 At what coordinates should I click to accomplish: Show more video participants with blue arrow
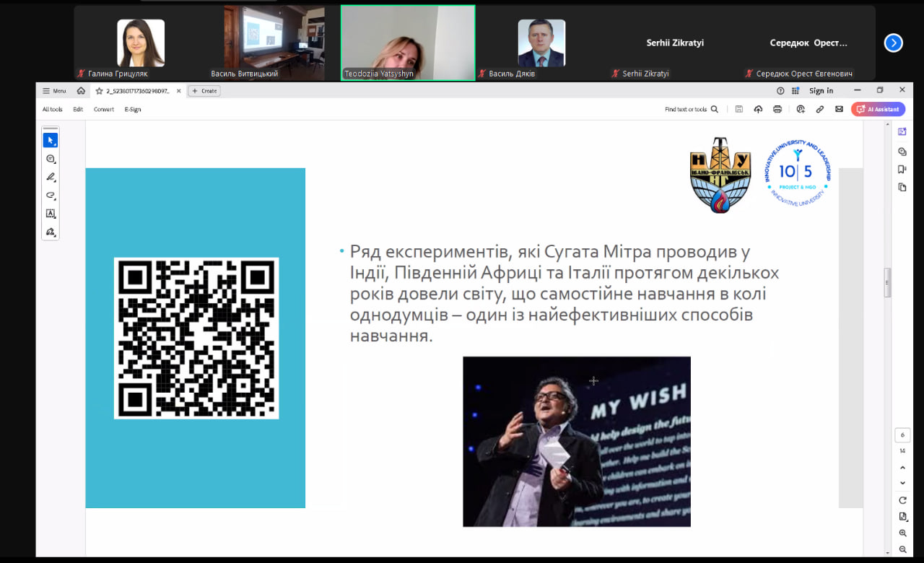[893, 43]
